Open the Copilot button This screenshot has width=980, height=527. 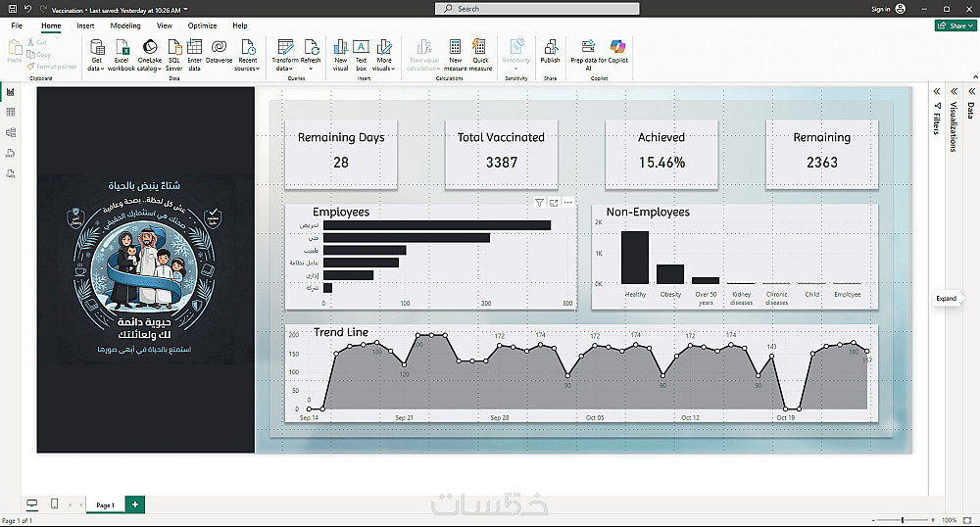[617, 52]
